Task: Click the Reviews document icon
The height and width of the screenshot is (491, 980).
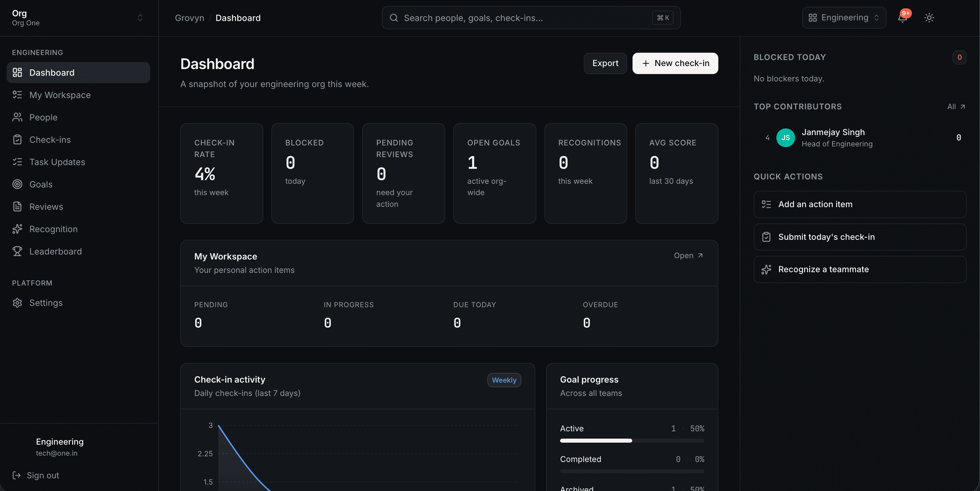Action: point(17,207)
